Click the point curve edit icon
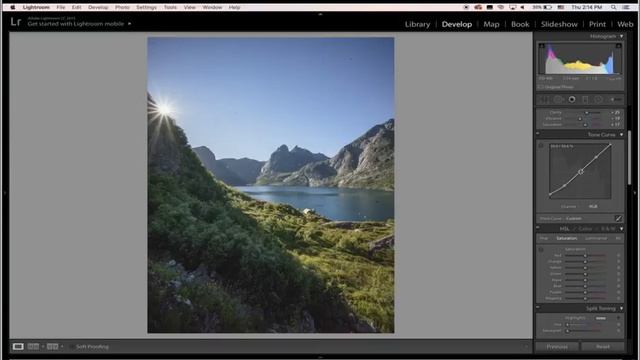 click(x=618, y=218)
